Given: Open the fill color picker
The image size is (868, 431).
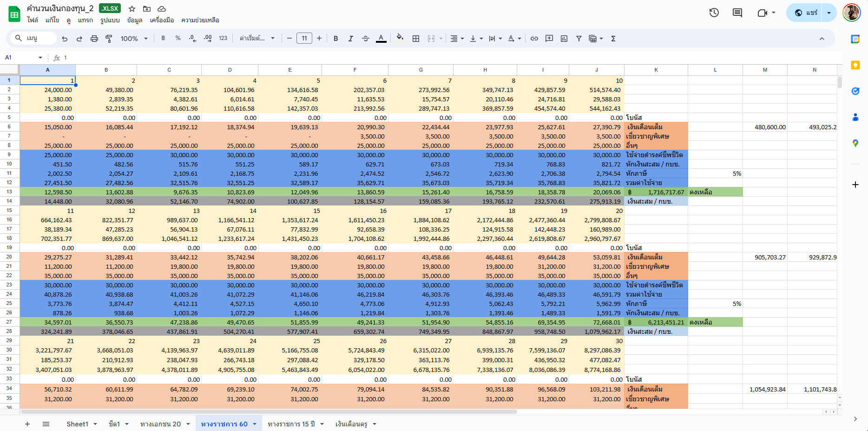Looking at the screenshot, I should point(400,39).
